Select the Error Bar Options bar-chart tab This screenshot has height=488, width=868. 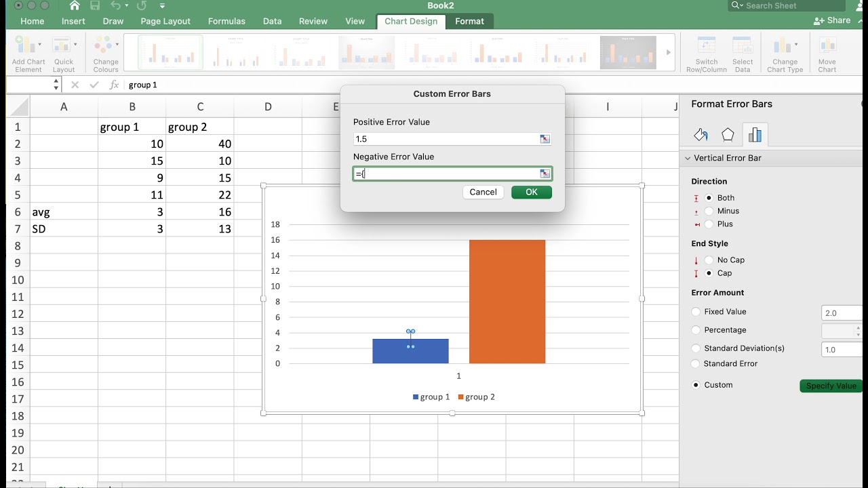pos(755,135)
